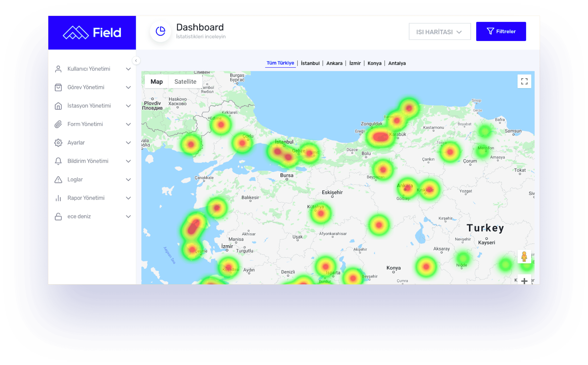
Task: Click the Dashboard pie chart icon
Action: [161, 31]
